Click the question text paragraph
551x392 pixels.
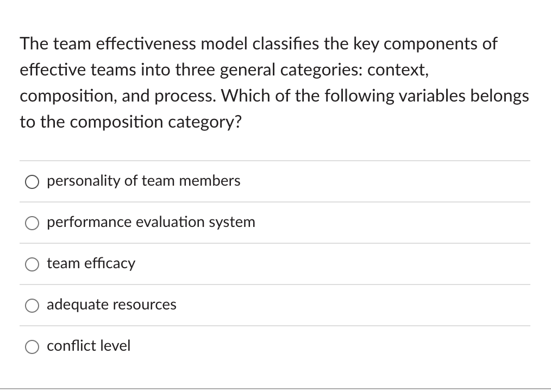[274, 83]
